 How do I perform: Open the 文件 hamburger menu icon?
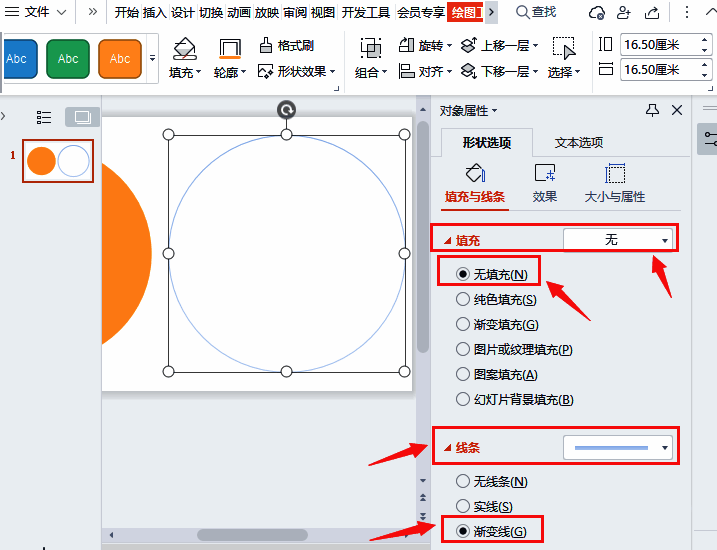11,11
